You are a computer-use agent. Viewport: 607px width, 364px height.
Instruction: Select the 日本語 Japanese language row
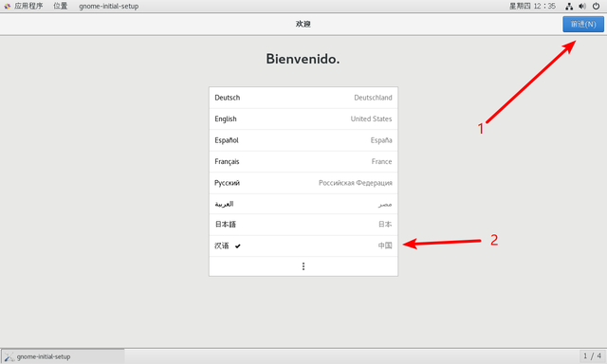pyautogui.click(x=303, y=225)
